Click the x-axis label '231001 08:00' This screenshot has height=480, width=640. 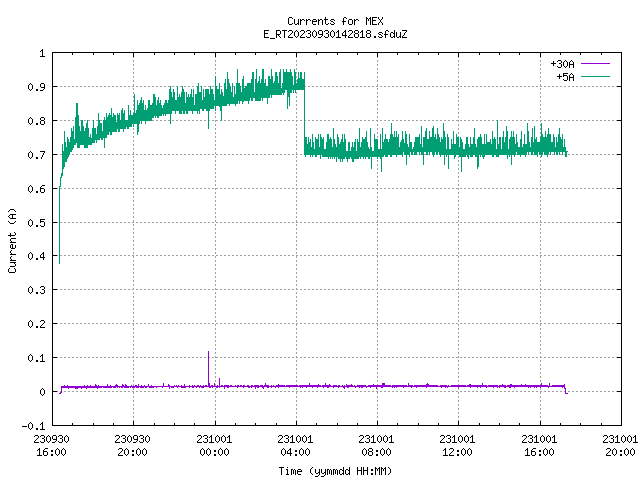(x=376, y=445)
